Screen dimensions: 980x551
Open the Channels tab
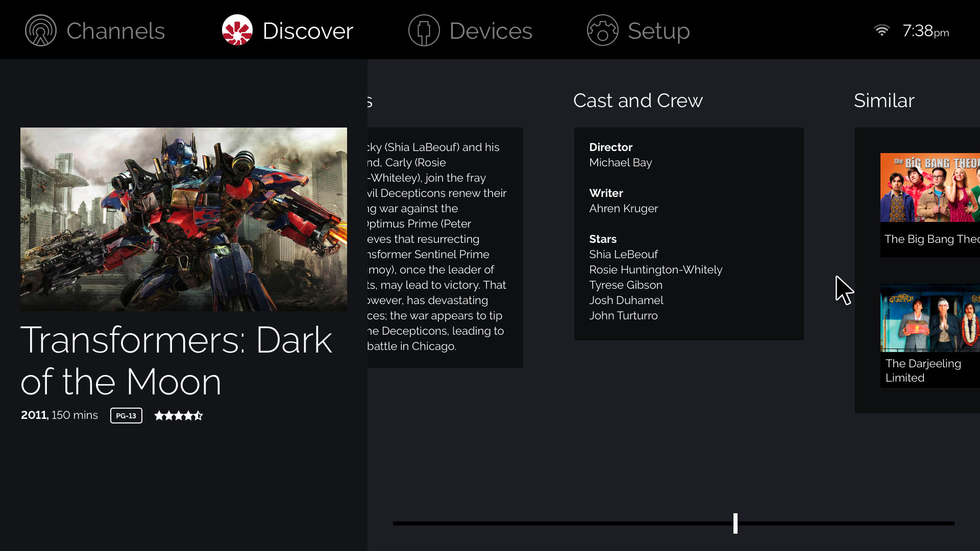[95, 31]
